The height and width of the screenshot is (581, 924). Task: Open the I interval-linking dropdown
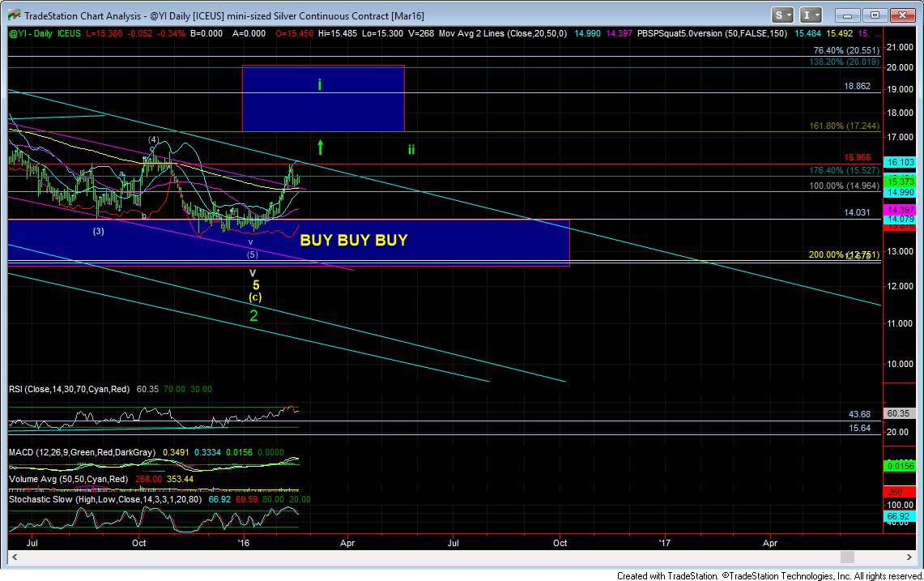811,15
